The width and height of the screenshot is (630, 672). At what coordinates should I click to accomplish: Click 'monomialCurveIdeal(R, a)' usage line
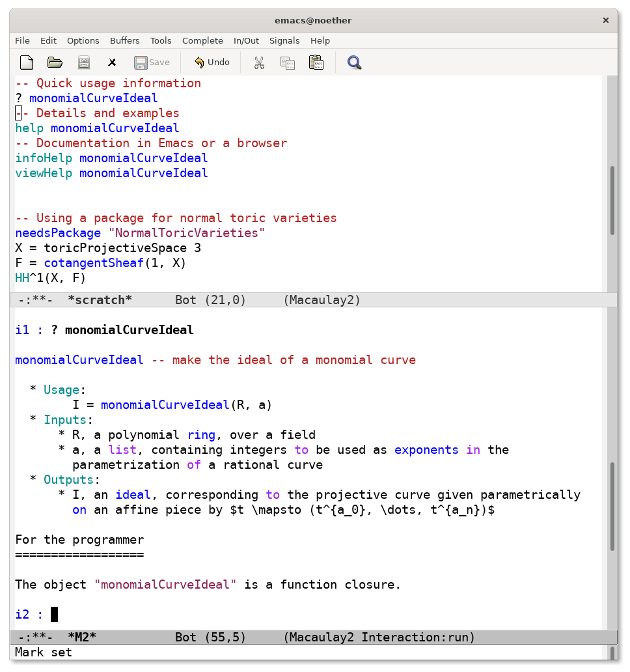(x=186, y=405)
